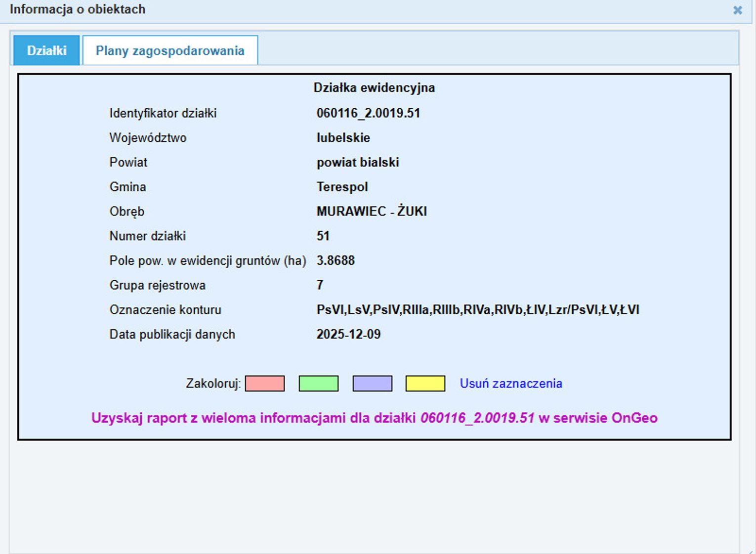Pick the purple highlight color swatch

tap(372, 384)
